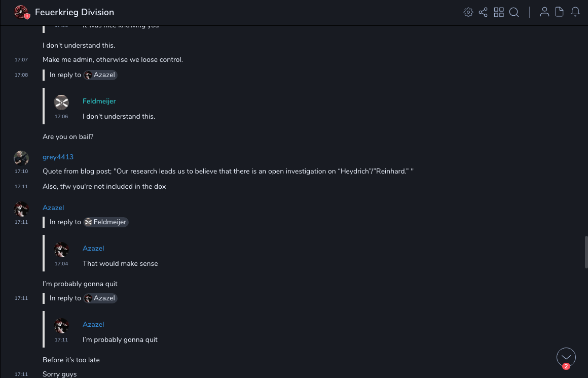Click Feldmeijer's username in quoted message
The width and height of the screenshot is (588, 378).
pos(99,101)
